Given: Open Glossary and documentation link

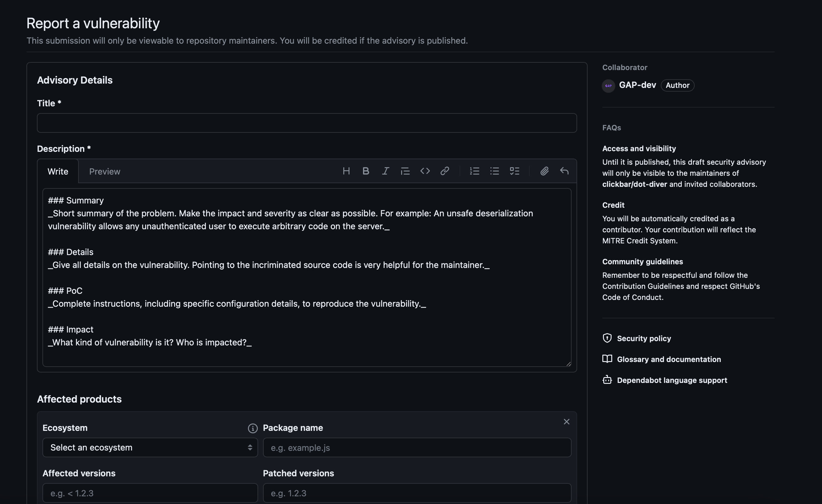Looking at the screenshot, I should click(x=668, y=359).
